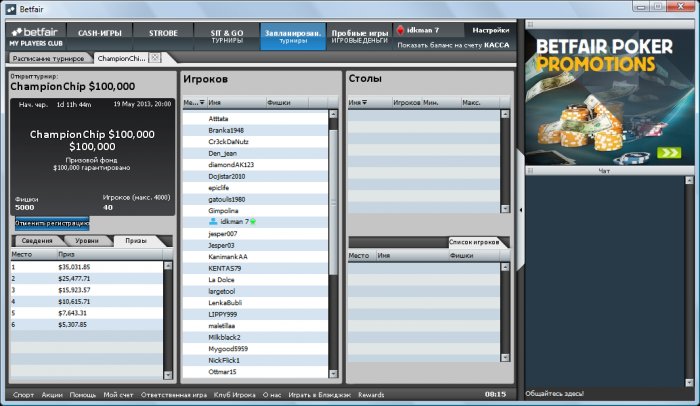
Task: Select prize row $35,031.85
Action: point(87,267)
